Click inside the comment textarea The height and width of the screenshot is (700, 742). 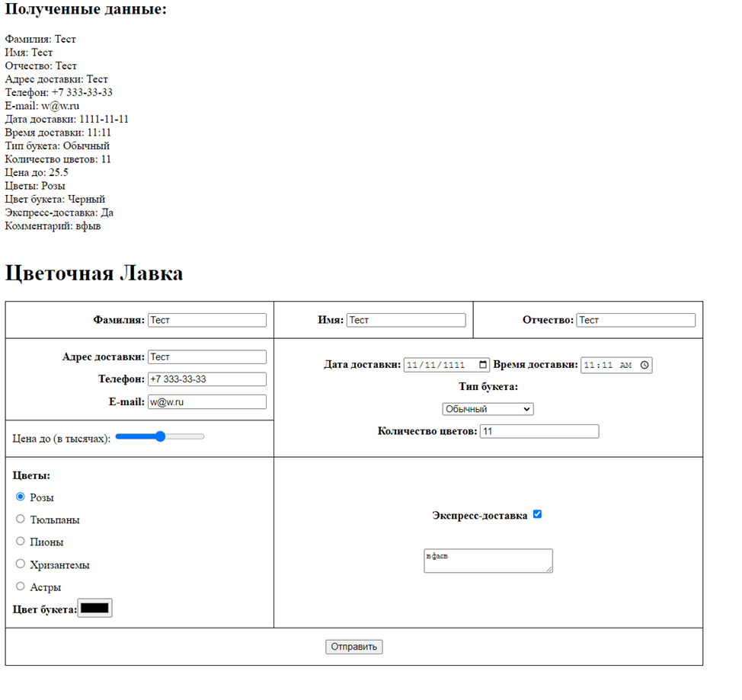pos(488,561)
